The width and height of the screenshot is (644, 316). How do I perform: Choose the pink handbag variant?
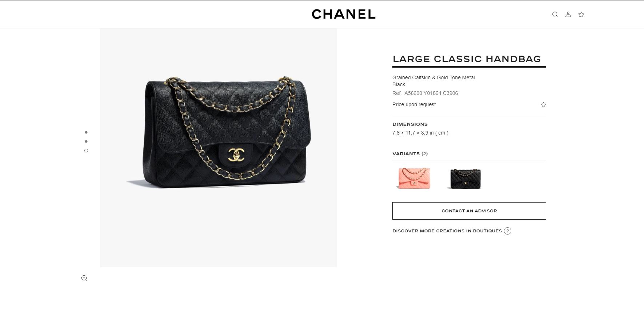click(413, 178)
